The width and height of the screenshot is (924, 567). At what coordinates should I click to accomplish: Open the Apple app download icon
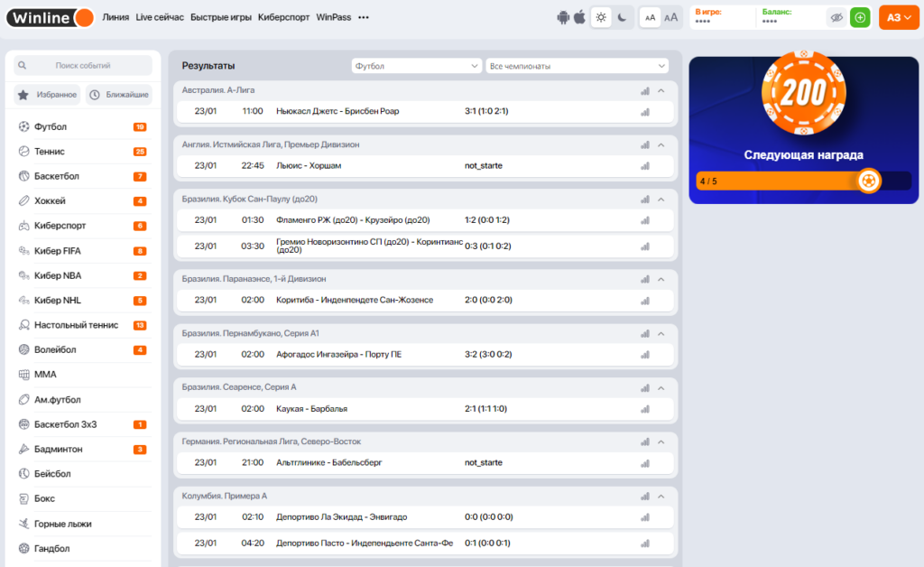tap(580, 17)
